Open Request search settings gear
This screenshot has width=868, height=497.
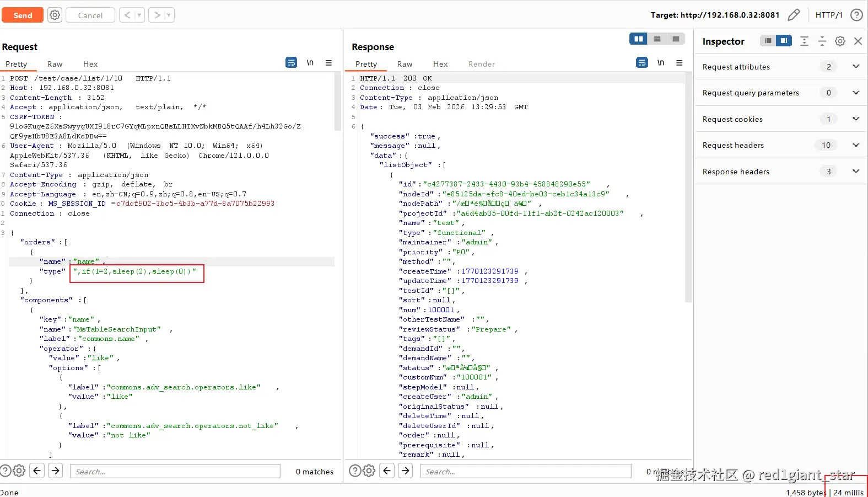click(19, 471)
